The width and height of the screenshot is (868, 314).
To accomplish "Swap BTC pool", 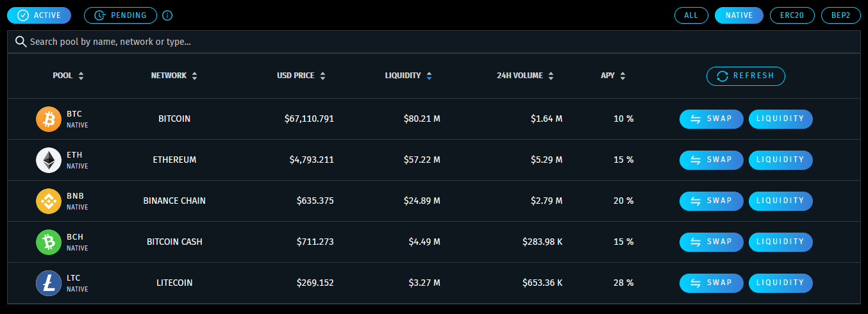I will click(712, 119).
